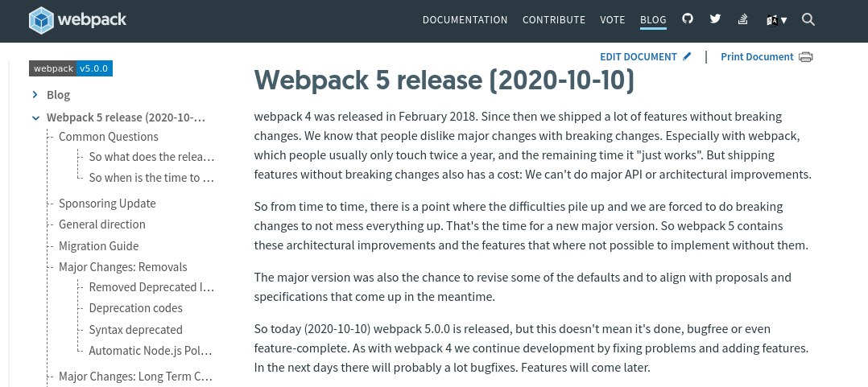Image resolution: width=868 pixels, height=387 pixels.
Task: Click the webpack v5.0.0 version badge
Action: (x=71, y=68)
